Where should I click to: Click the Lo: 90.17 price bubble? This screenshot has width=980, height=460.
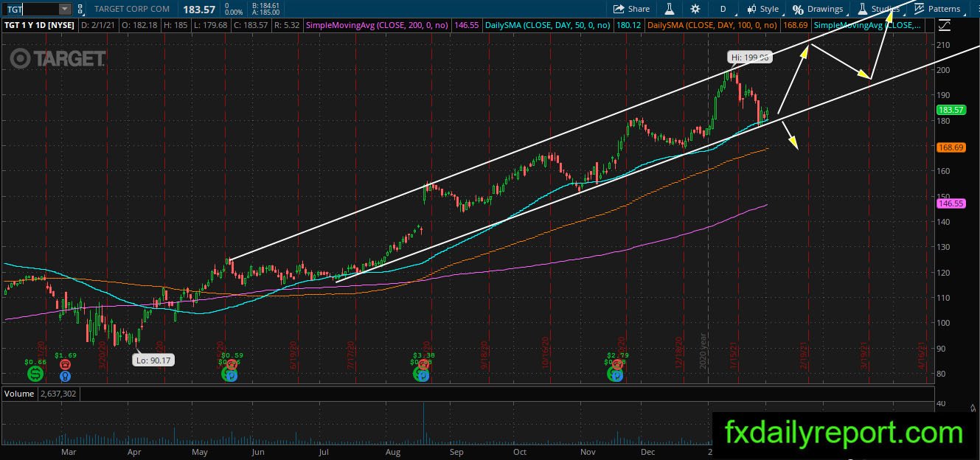153,360
